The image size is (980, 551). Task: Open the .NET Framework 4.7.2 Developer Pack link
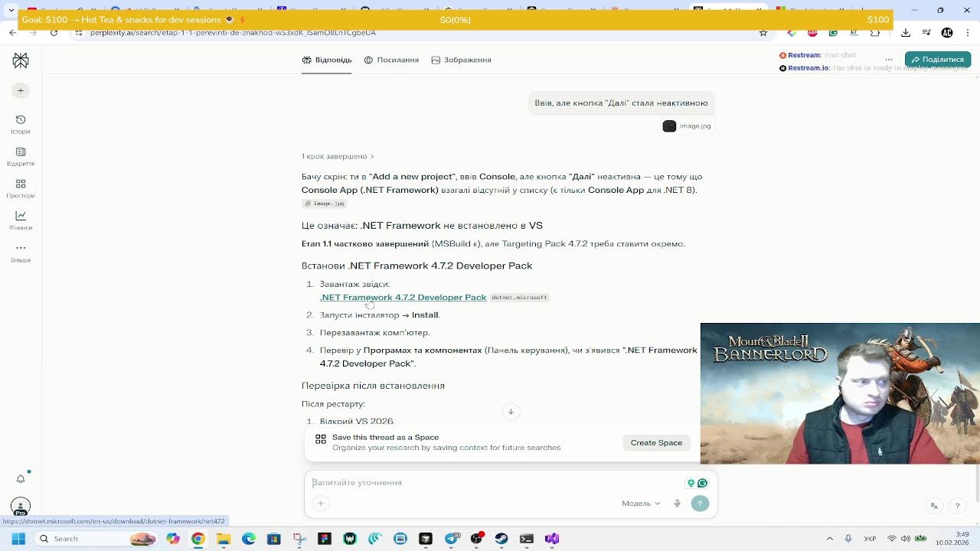[403, 298]
